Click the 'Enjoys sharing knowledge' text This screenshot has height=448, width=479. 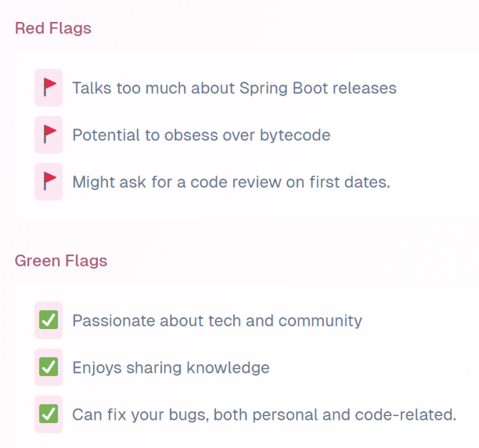pyautogui.click(x=171, y=367)
